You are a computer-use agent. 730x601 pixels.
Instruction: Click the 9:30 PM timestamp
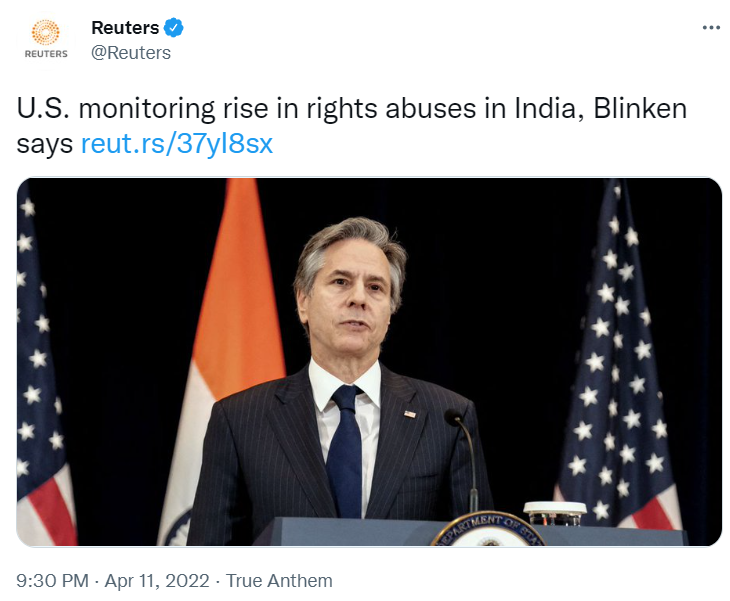[53, 580]
